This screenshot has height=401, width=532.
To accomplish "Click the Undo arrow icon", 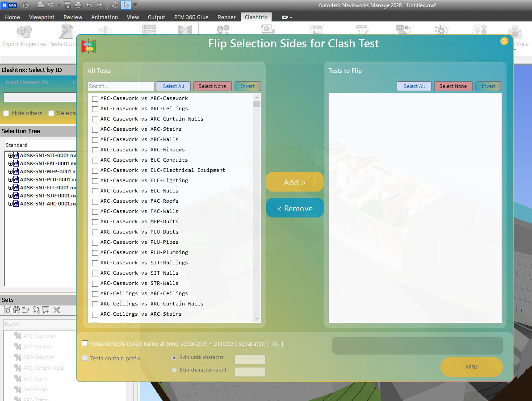I will tap(88, 5).
